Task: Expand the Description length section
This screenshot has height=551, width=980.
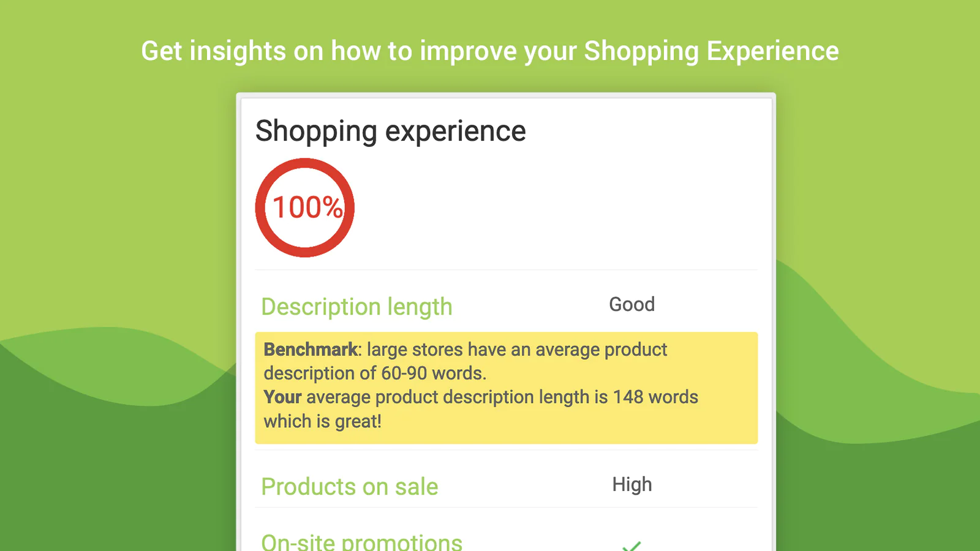Action: (x=356, y=306)
